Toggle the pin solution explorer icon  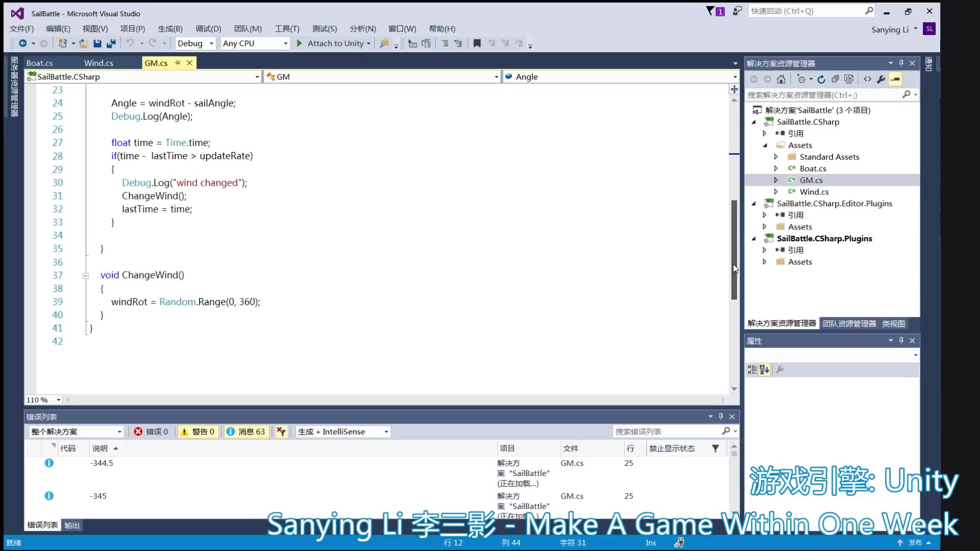(x=901, y=63)
